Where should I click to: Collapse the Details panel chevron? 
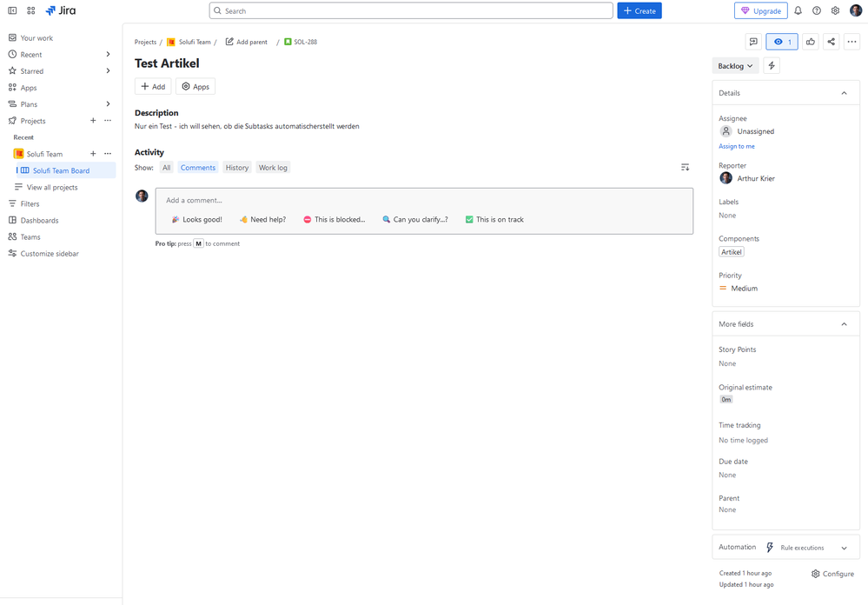coord(844,93)
